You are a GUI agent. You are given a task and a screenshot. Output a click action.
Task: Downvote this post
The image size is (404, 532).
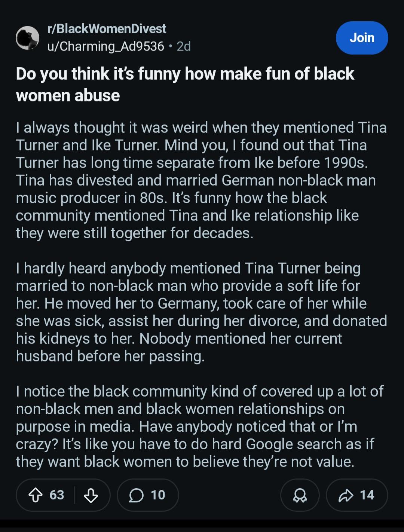tap(91, 495)
